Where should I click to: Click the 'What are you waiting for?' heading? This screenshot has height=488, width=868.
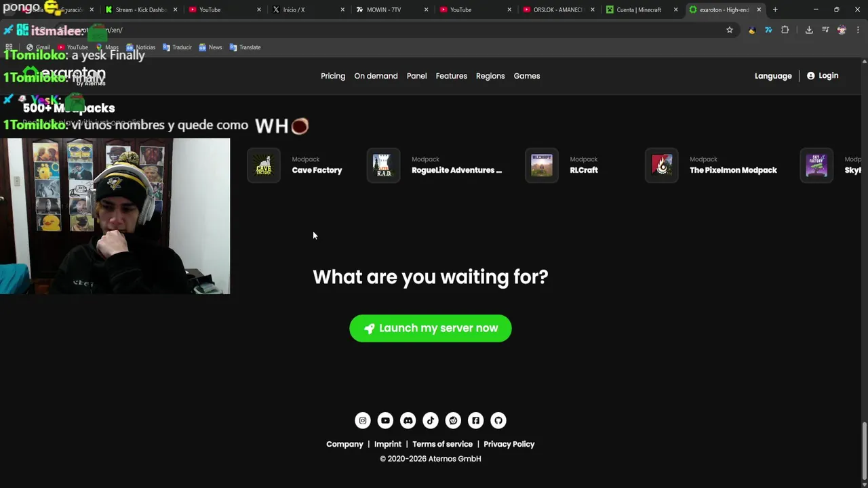pos(431,277)
